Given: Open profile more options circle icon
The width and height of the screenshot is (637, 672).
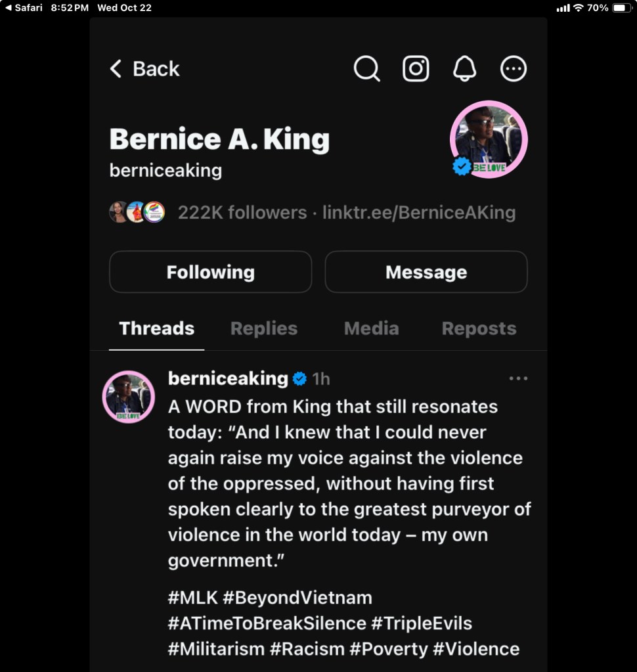Looking at the screenshot, I should click(x=514, y=68).
